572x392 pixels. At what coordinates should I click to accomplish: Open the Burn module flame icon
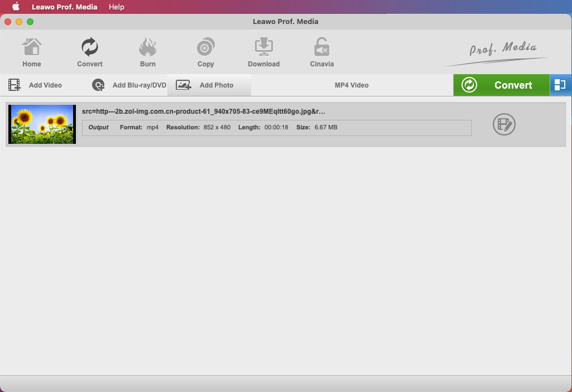148,47
